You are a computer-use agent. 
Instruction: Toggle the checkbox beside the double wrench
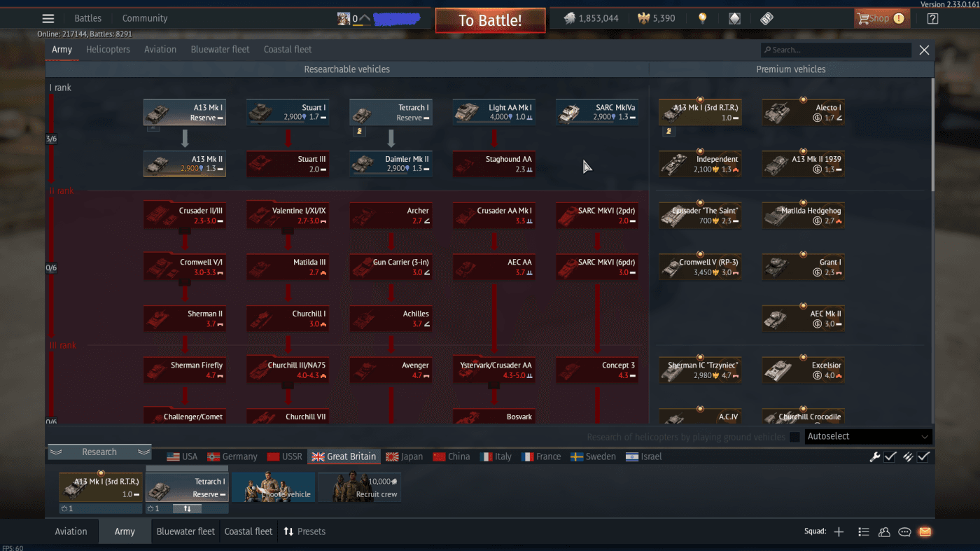pyautogui.click(x=923, y=457)
